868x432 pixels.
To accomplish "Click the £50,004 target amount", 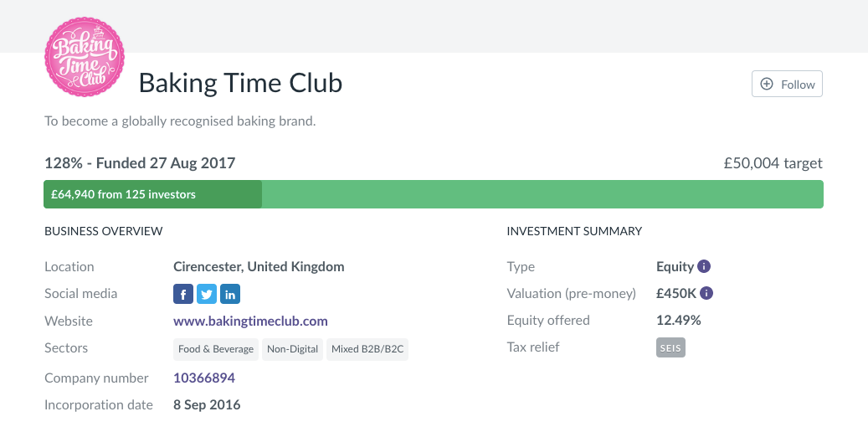I will [773, 163].
